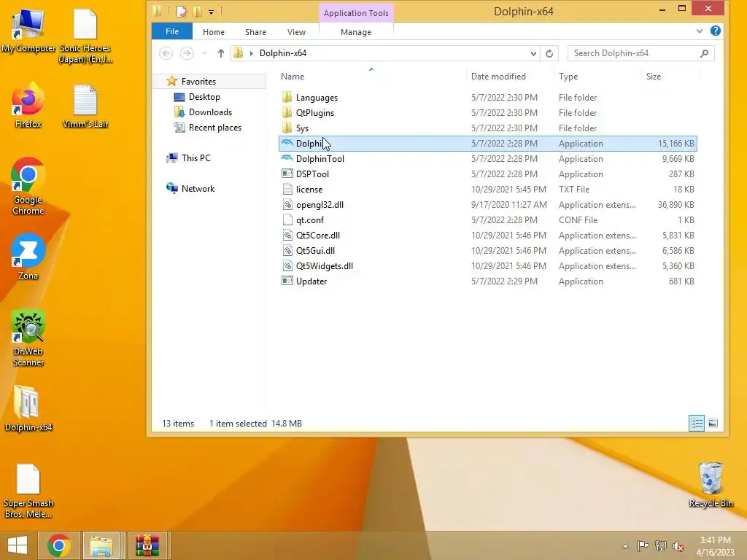
Task: Sort by the Name column header
Action: click(x=292, y=76)
